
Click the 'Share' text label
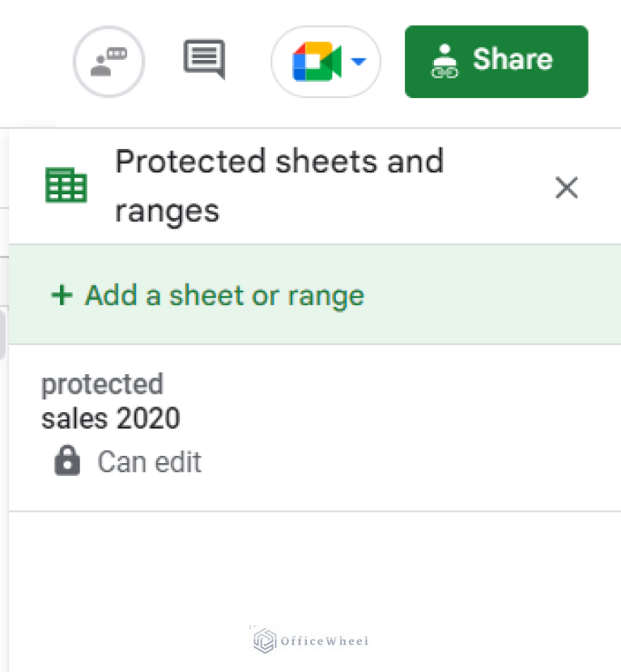[513, 60]
